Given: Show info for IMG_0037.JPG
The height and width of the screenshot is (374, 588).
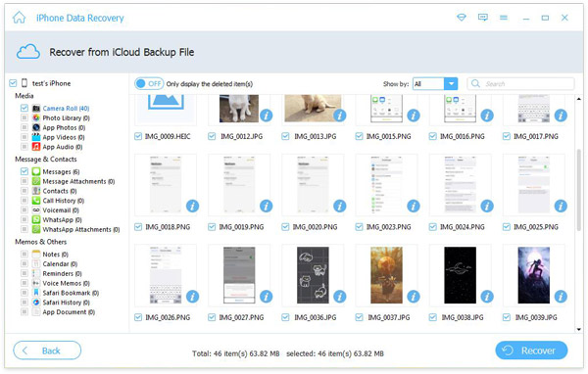Looking at the screenshot, I should click(414, 297).
